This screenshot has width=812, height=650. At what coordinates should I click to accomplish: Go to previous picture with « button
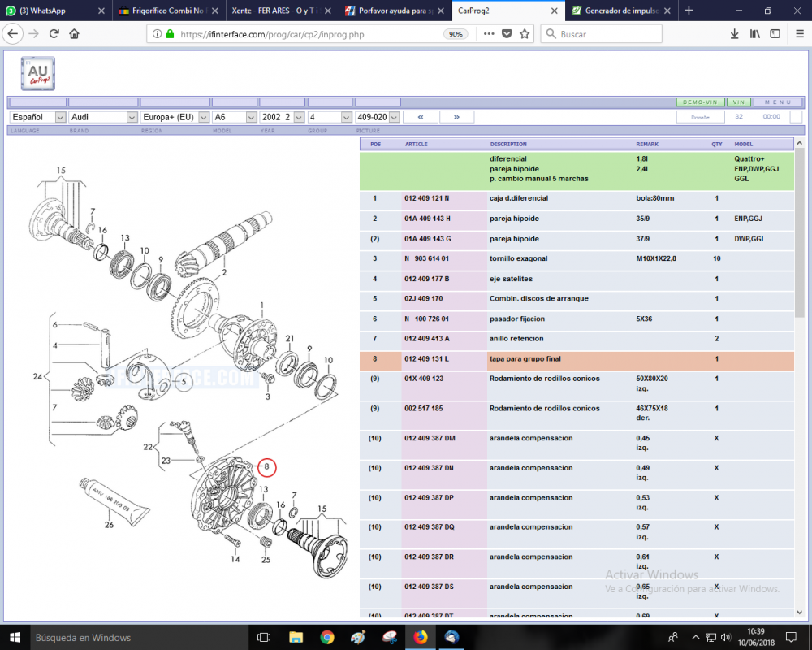[x=421, y=117]
